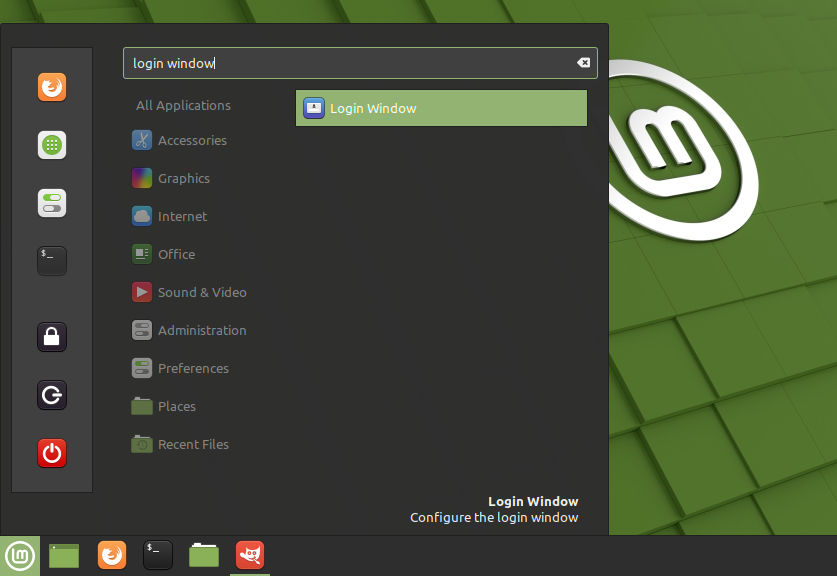837x576 pixels.
Task: Shut down via the red power icon
Action: pyautogui.click(x=51, y=453)
